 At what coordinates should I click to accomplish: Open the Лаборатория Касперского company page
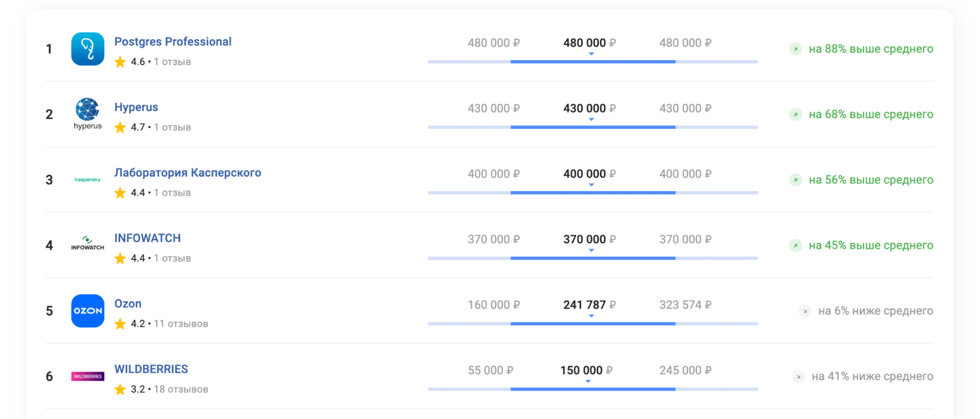pyautogui.click(x=188, y=173)
